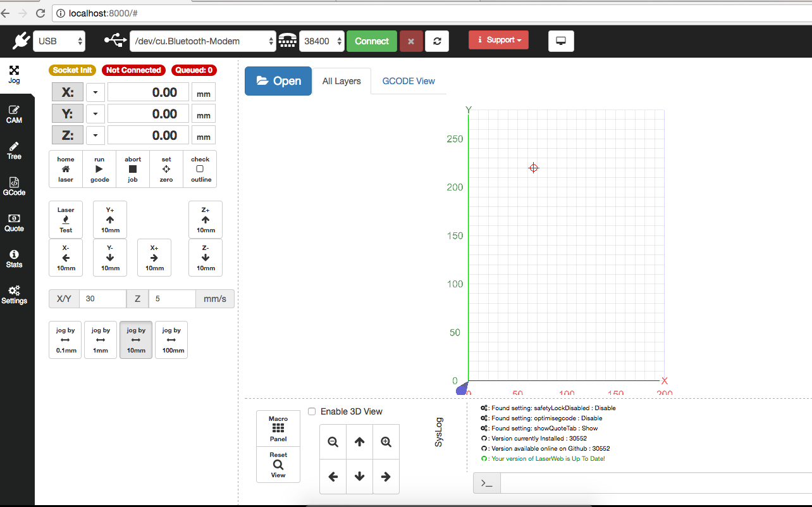Open the Stats sidebar tab
Screen dimensions: 812x507
coord(14,259)
